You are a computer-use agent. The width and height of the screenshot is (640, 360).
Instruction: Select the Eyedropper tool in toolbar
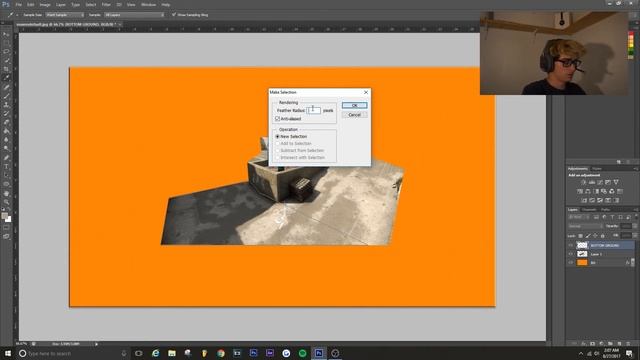pos(6,78)
